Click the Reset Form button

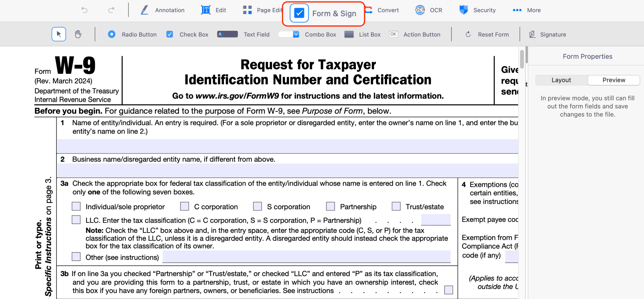(487, 34)
